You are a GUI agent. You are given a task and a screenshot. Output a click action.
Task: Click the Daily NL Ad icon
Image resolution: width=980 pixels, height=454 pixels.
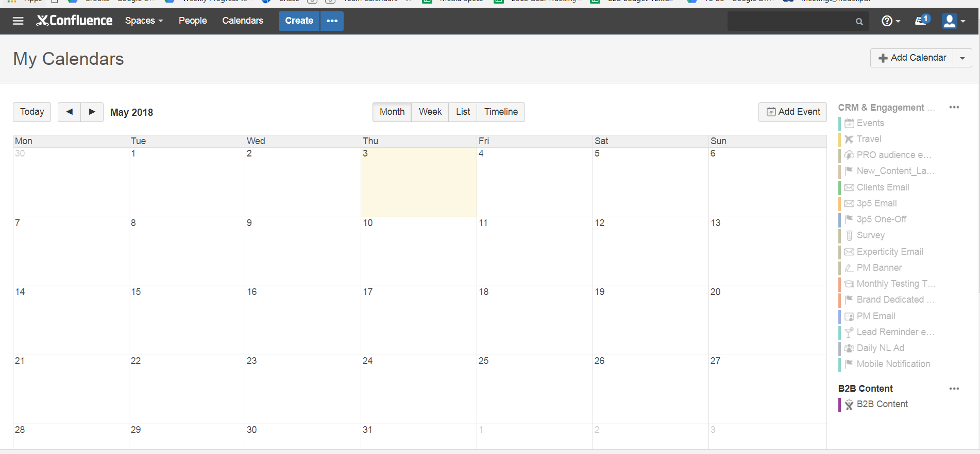click(x=849, y=348)
